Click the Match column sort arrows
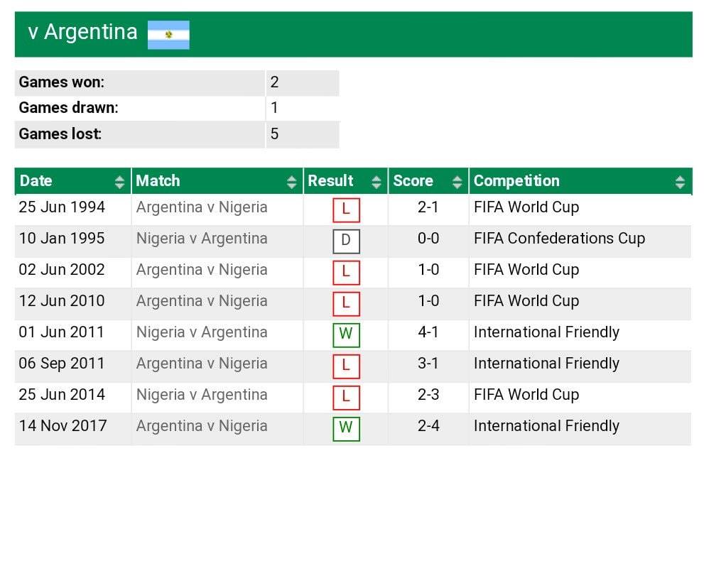This screenshot has width=704, height=588. (x=291, y=182)
